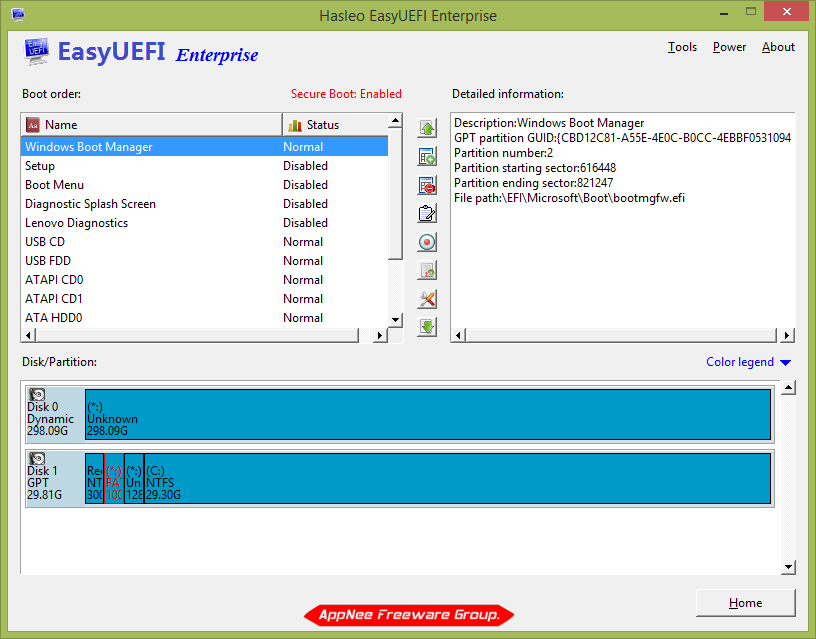This screenshot has height=639, width=816.
Task: Open the Tools menu
Action: pyautogui.click(x=682, y=47)
